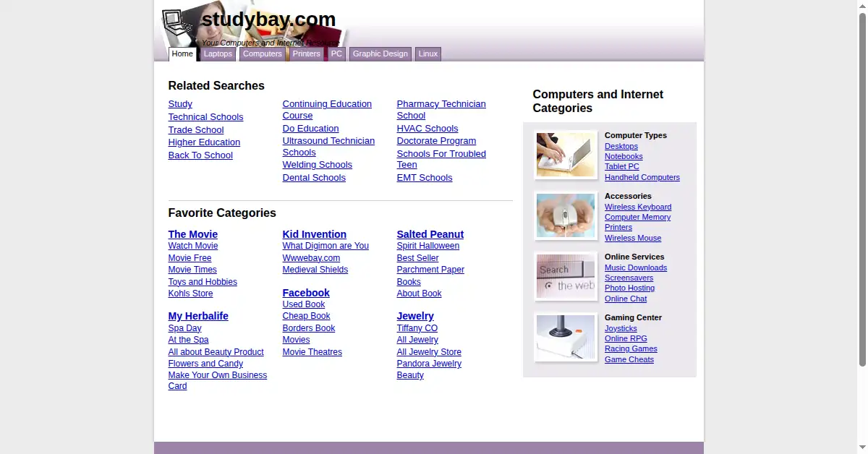Viewport: 868px width, 454px height.
Task: Open the Wwwebay.com link
Action: click(x=311, y=258)
